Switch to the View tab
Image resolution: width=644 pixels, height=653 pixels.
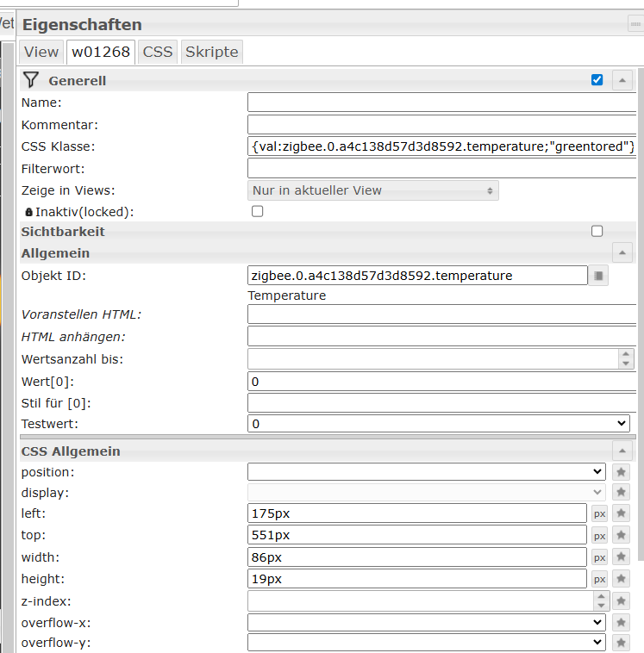(41, 52)
